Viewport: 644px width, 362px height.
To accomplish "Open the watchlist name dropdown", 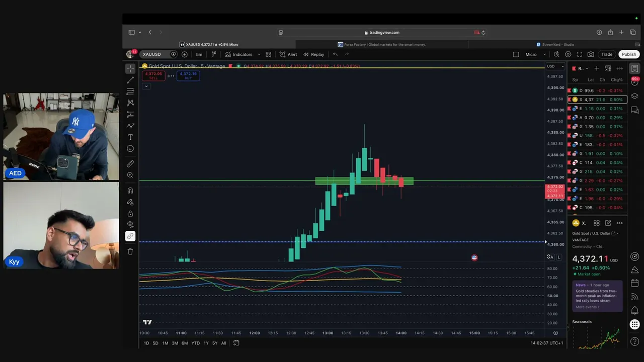I will (583, 68).
